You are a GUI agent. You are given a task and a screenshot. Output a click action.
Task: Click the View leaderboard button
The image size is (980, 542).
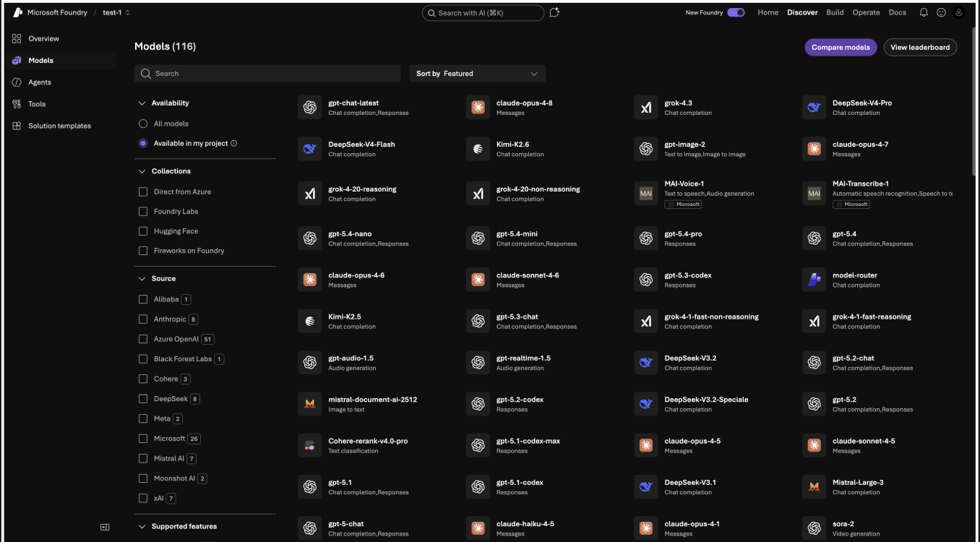[920, 48]
